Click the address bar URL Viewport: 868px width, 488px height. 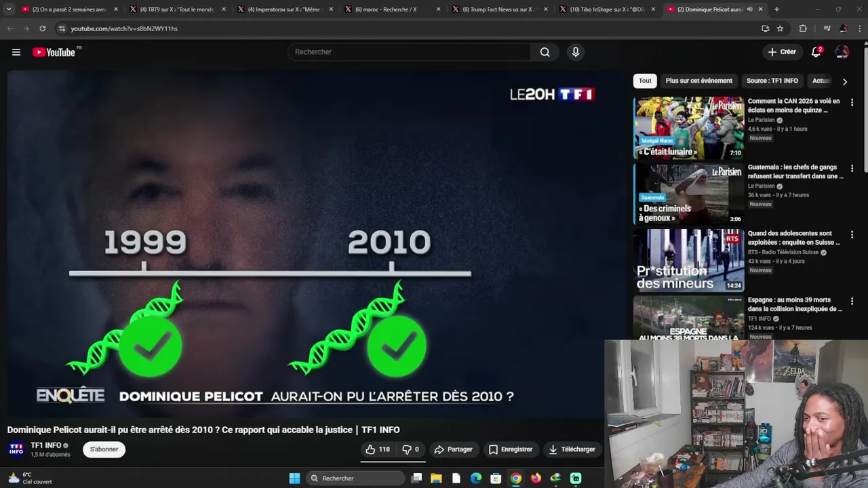coord(124,28)
